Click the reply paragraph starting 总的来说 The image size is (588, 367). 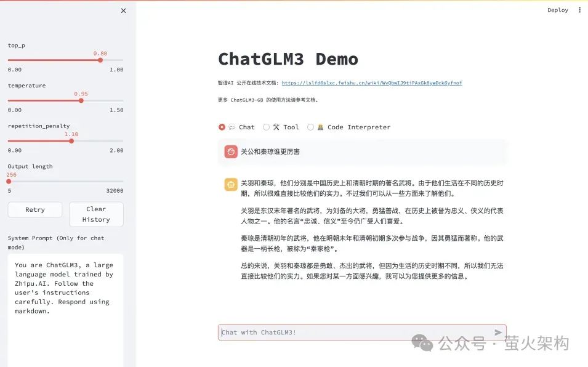pos(372,271)
